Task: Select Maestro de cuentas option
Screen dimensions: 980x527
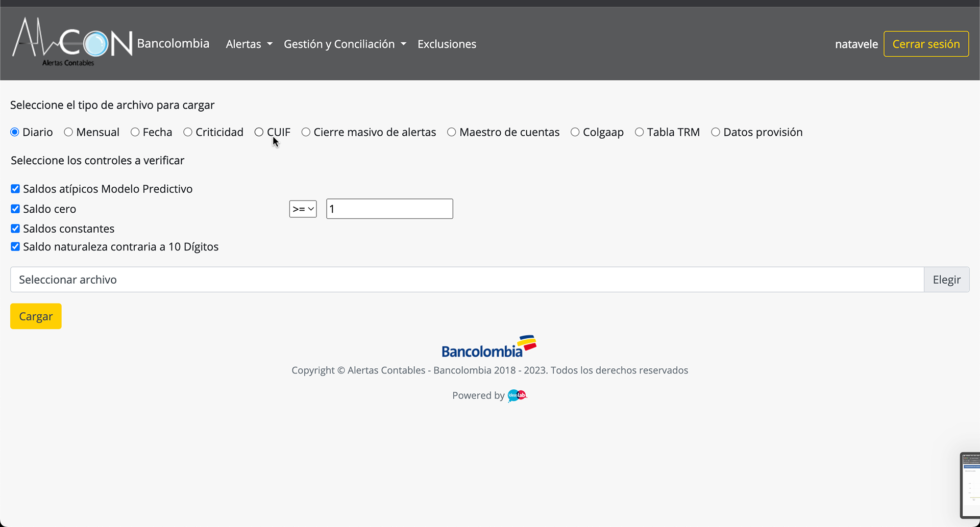Action: coord(452,132)
